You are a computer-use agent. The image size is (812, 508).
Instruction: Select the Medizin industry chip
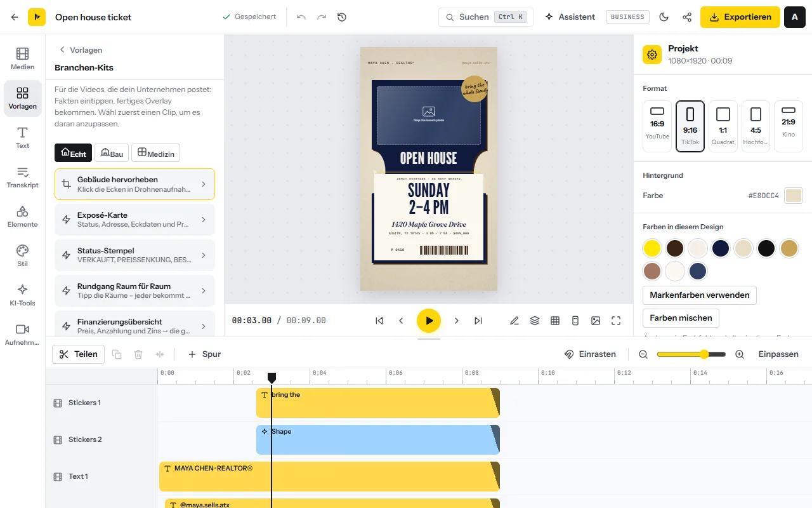(155, 153)
